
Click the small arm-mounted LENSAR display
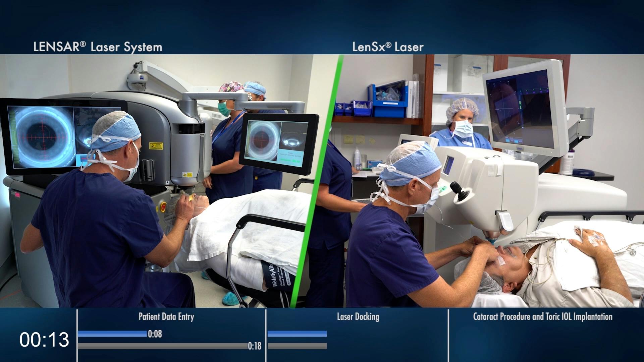[x=278, y=143]
